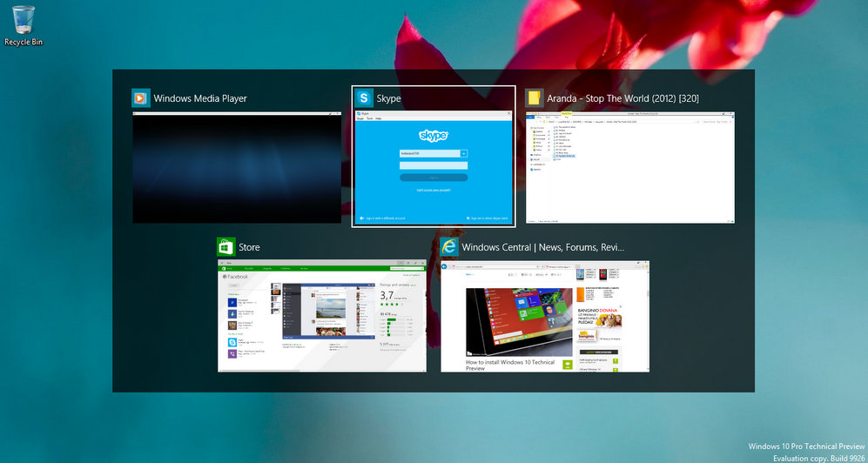Select the Windows Media Player window thumbnail
The width and height of the screenshot is (868, 463).
click(x=237, y=167)
